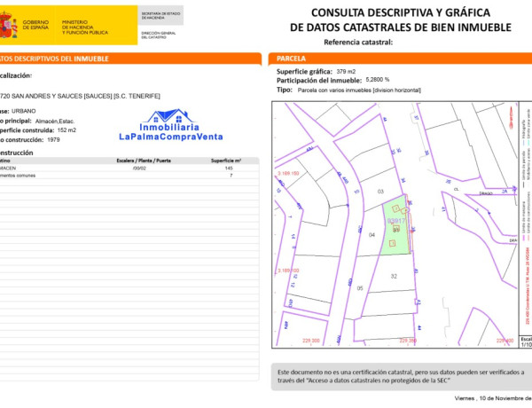Image resolution: width=532 pixels, height=408 pixels.
Task: Click the 'Superficie gráfica:' label
Action: [x=304, y=72]
